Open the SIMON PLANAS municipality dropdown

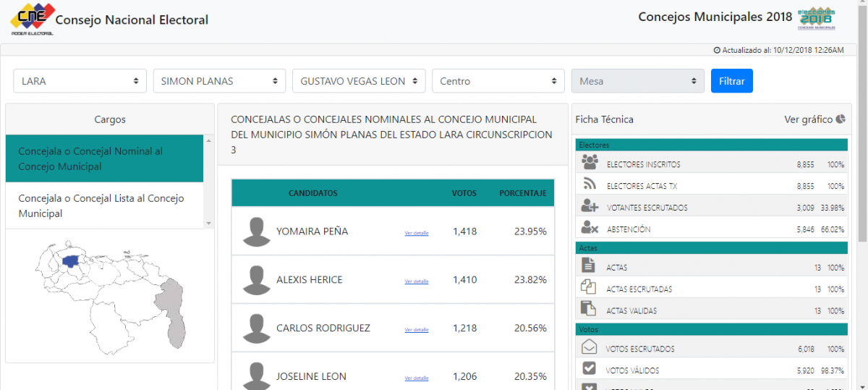[219, 81]
